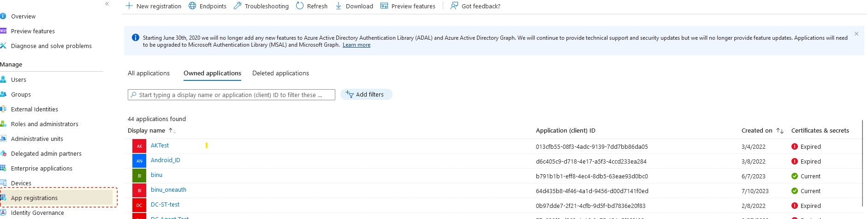Click created date 7/10/2023
868x219 pixels.
click(x=755, y=191)
